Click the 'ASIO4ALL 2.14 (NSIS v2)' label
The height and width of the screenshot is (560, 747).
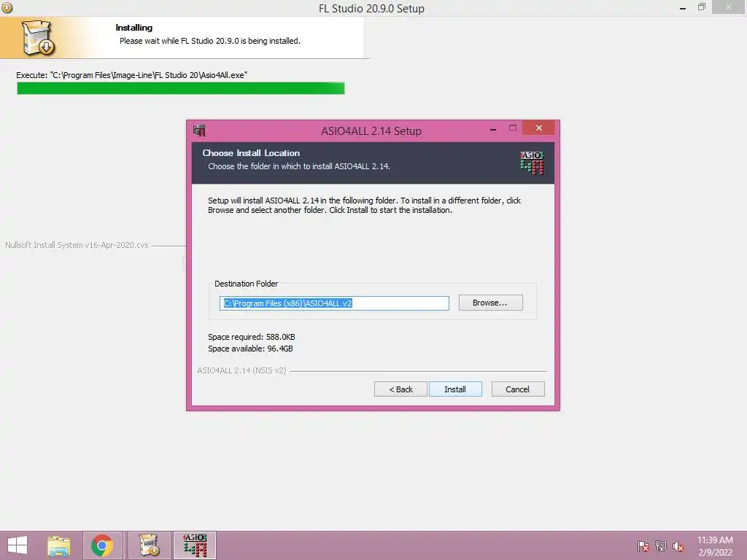[x=241, y=370]
